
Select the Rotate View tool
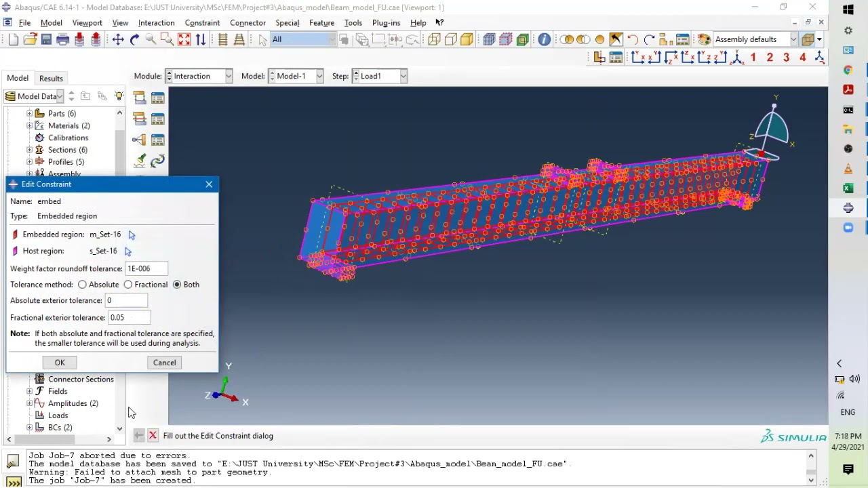(134, 39)
